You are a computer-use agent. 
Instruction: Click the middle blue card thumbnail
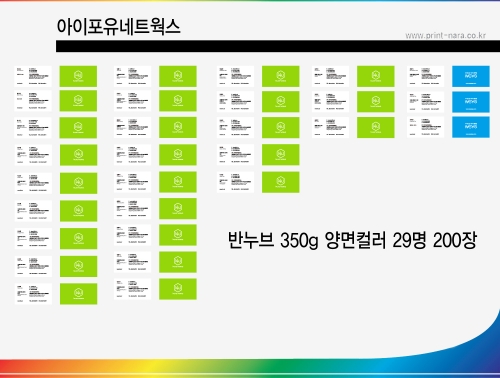point(471,102)
